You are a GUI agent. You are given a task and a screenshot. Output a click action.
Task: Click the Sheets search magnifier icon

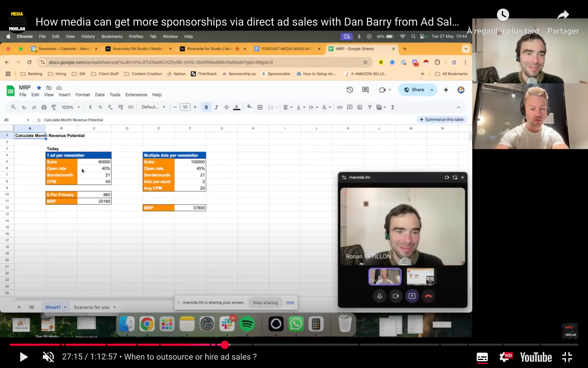click(x=13, y=107)
